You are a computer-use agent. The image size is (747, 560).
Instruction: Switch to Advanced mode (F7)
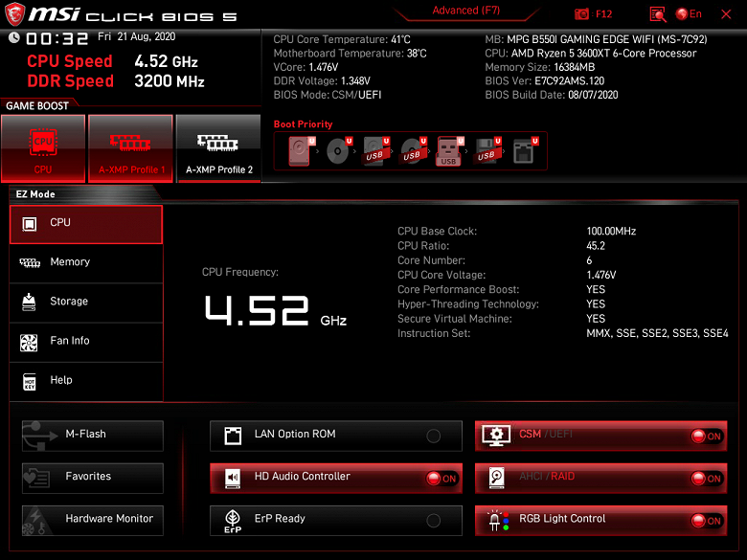466,11
